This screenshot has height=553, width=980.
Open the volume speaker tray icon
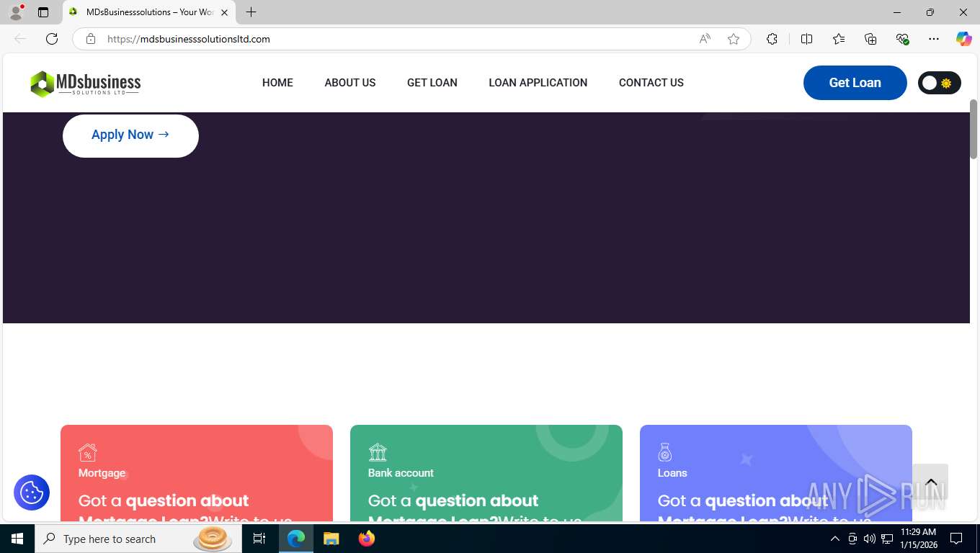coord(870,539)
